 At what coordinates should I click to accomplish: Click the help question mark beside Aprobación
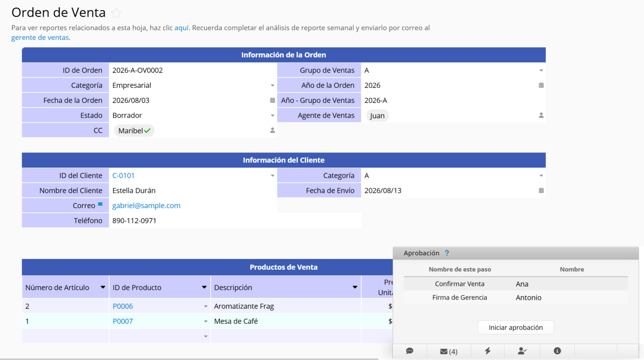(x=447, y=253)
